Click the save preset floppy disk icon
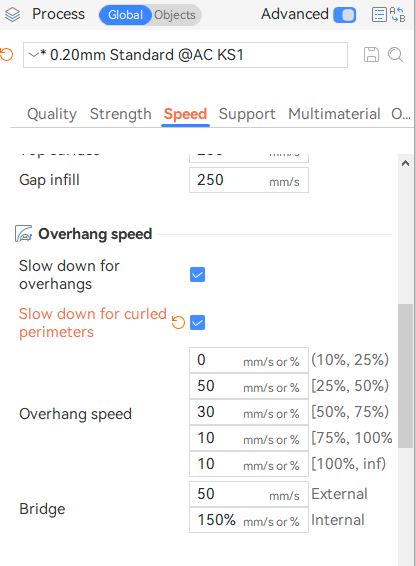This screenshot has height=566, width=416. (371, 55)
